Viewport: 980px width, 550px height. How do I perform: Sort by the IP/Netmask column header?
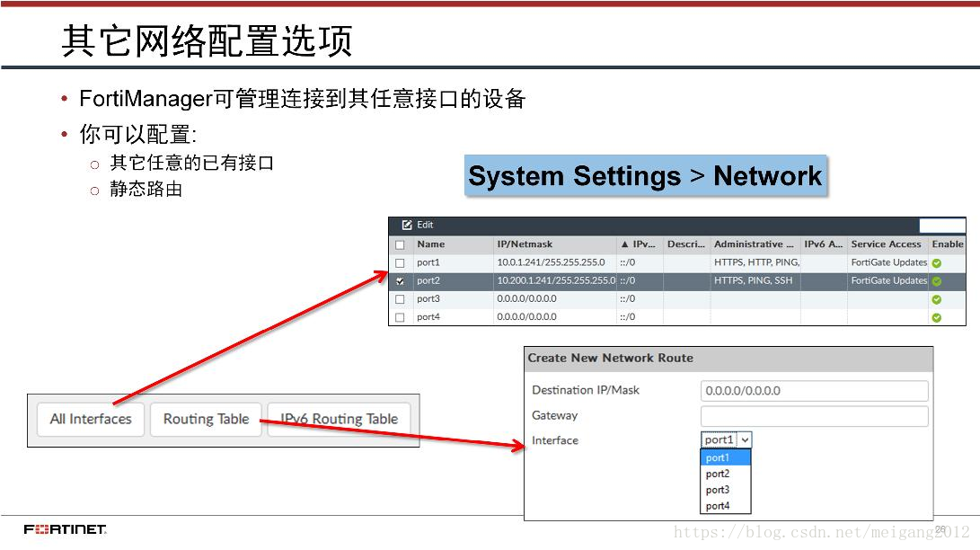[x=525, y=244]
